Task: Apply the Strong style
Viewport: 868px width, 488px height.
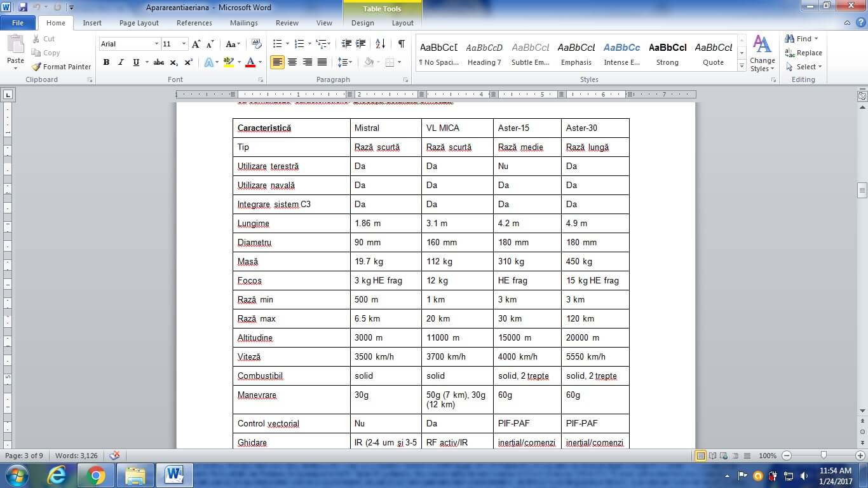Action: click(667, 53)
